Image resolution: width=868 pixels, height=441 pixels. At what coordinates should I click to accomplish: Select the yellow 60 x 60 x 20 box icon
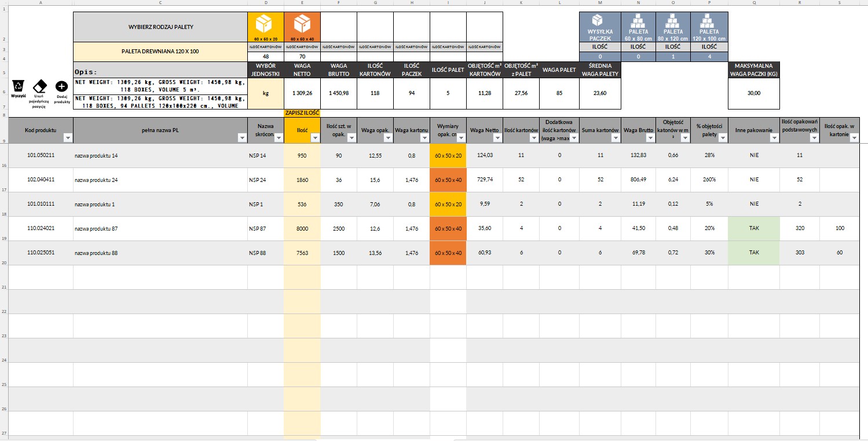(265, 24)
